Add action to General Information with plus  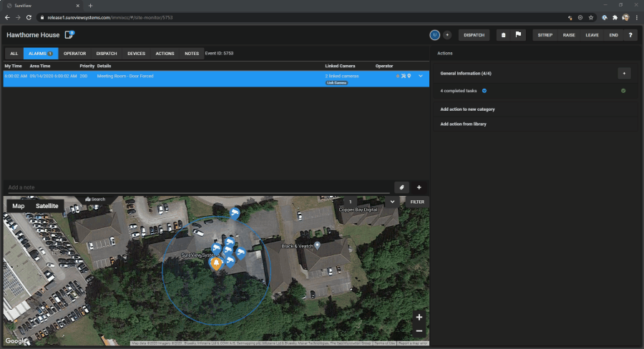tap(624, 74)
